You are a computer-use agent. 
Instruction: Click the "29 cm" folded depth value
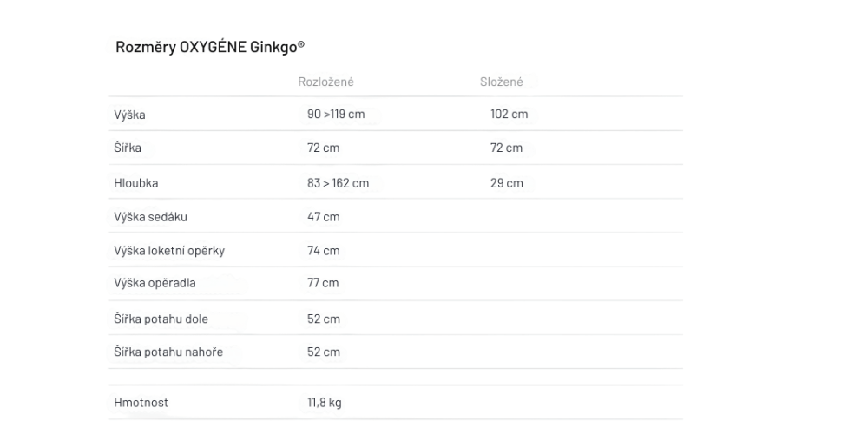507,183
